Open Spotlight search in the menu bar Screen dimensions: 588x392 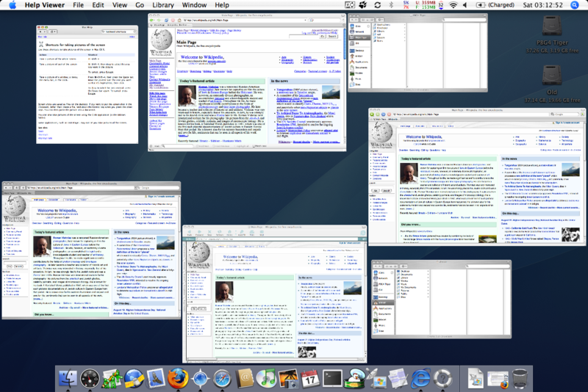point(575,5)
